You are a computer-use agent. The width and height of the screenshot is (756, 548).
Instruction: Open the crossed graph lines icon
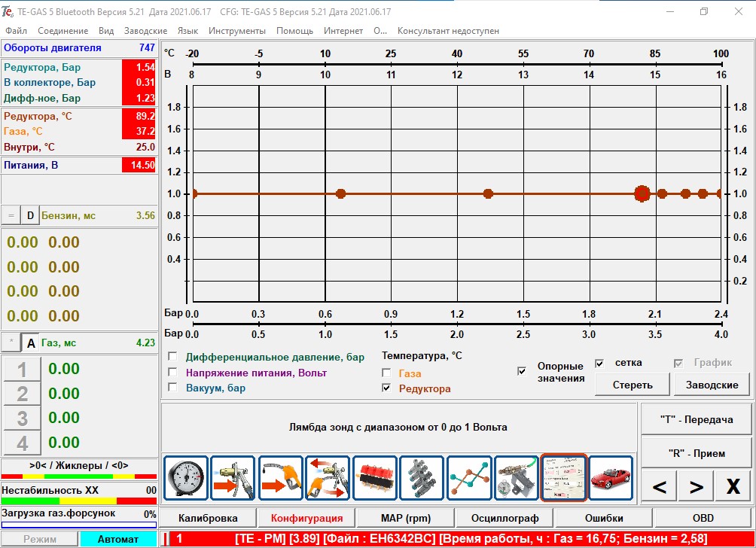(469, 478)
